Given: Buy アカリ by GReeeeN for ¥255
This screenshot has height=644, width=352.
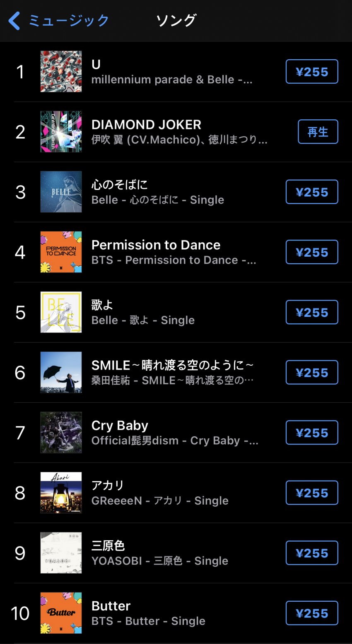Looking at the screenshot, I should pos(312,493).
